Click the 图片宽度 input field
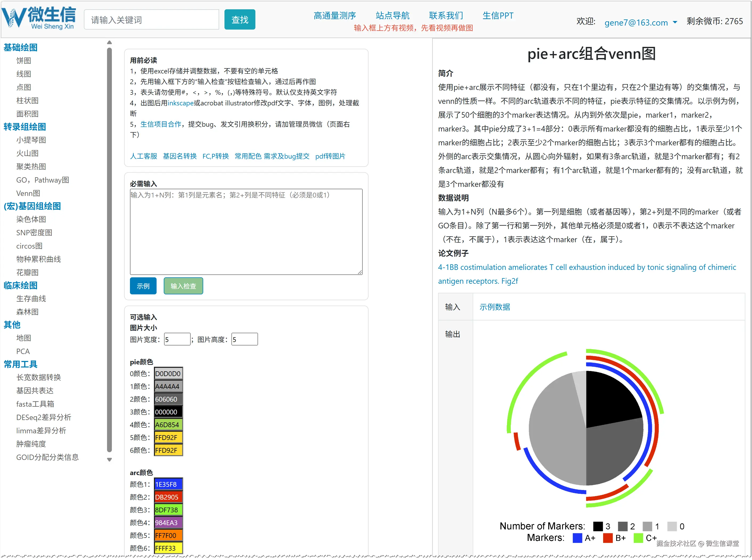This screenshot has height=560, width=752. (177, 339)
